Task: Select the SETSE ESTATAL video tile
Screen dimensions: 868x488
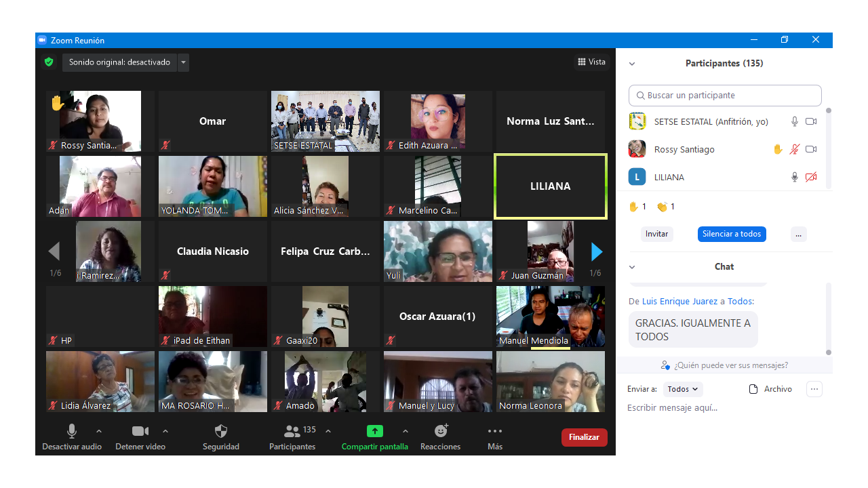Action: tap(325, 121)
